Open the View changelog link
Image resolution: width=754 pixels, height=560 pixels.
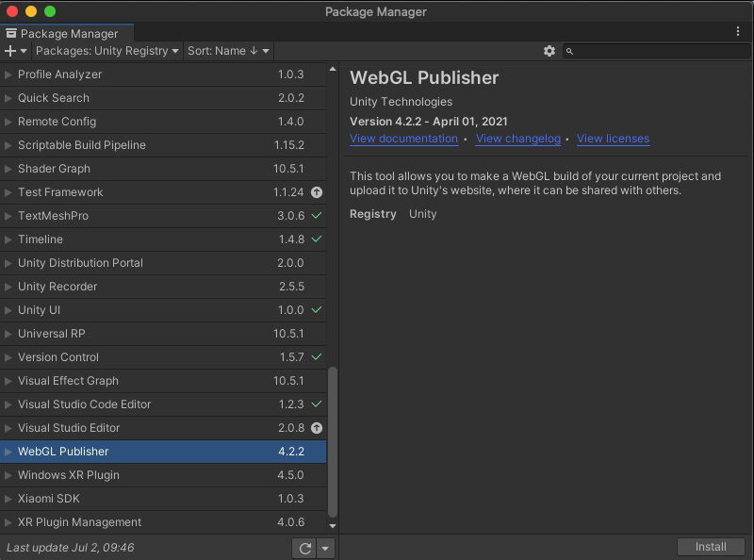tap(517, 139)
